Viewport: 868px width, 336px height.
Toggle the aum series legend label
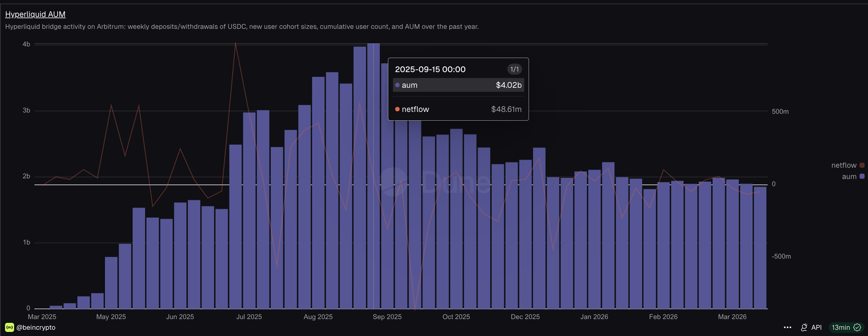click(x=849, y=176)
